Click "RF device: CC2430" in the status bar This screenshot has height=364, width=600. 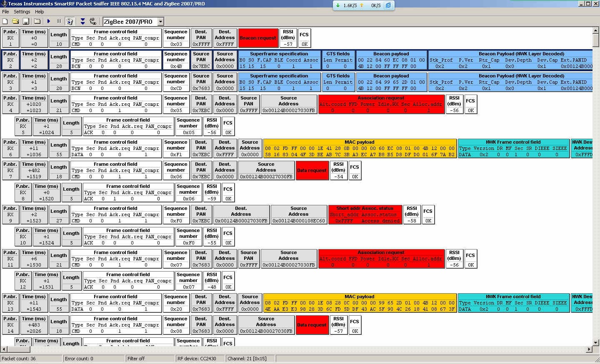(197, 359)
